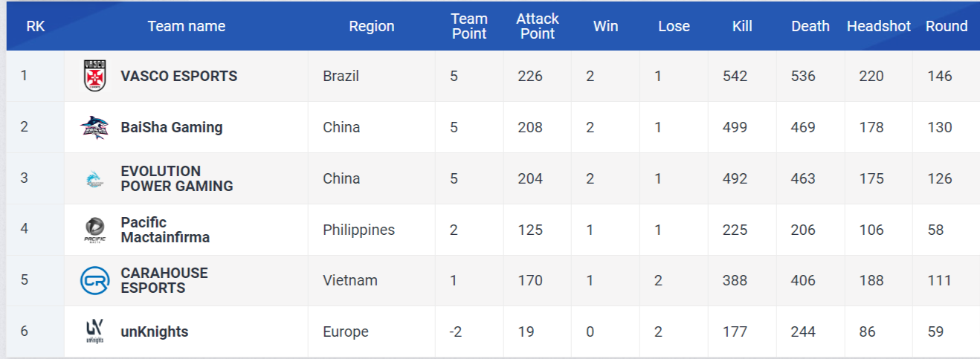Viewport: 980px width, 359px height.
Task: Open the VASCO ESPORTS team link
Action: (178, 76)
